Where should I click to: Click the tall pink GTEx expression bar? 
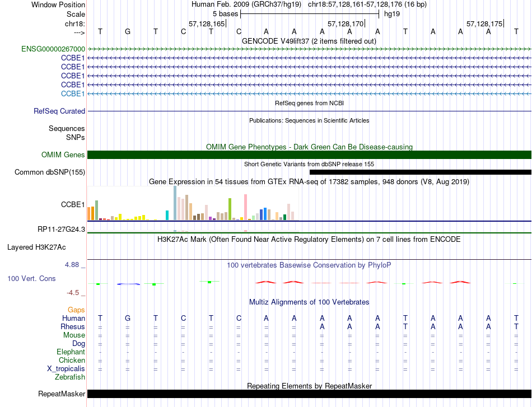246,207
